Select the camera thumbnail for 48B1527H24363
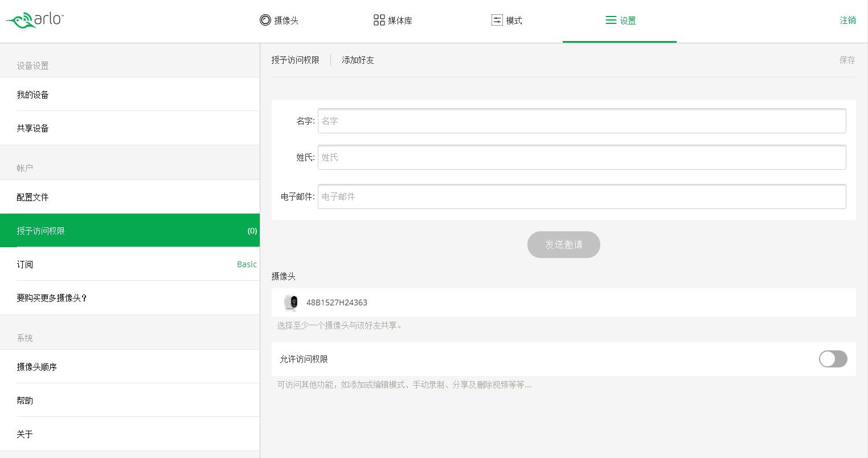The image size is (868, 458). [x=291, y=302]
